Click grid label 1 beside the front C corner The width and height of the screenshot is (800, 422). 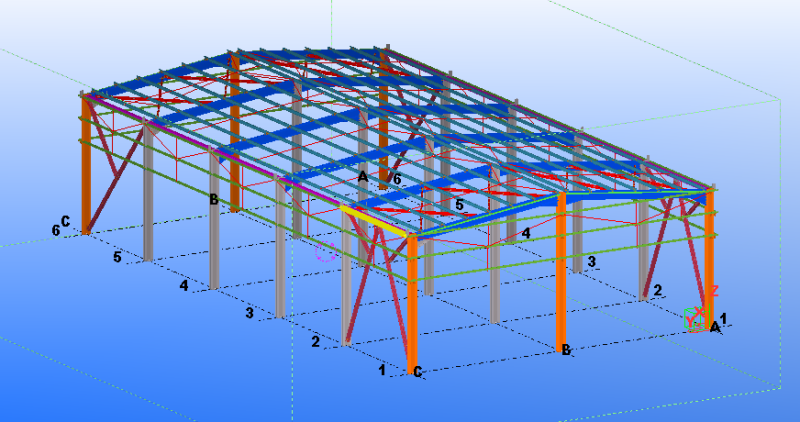point(382,369)
